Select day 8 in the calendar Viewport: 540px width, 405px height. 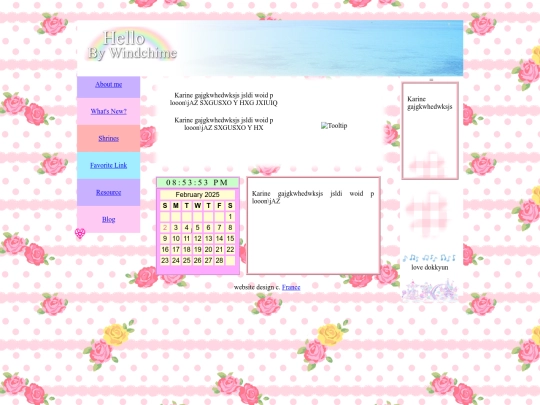[x=230, y=228]
